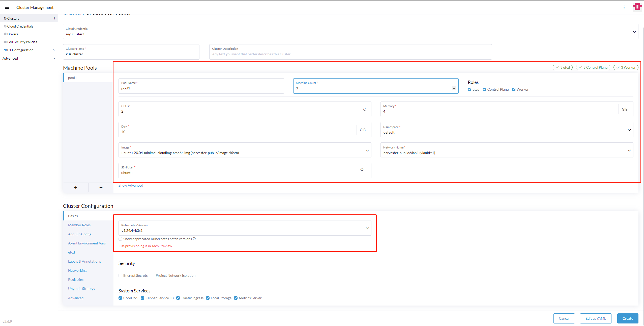Click the 3 Worker status badge
The width and height of the screenshot is (644, 326).
point(626,67)
